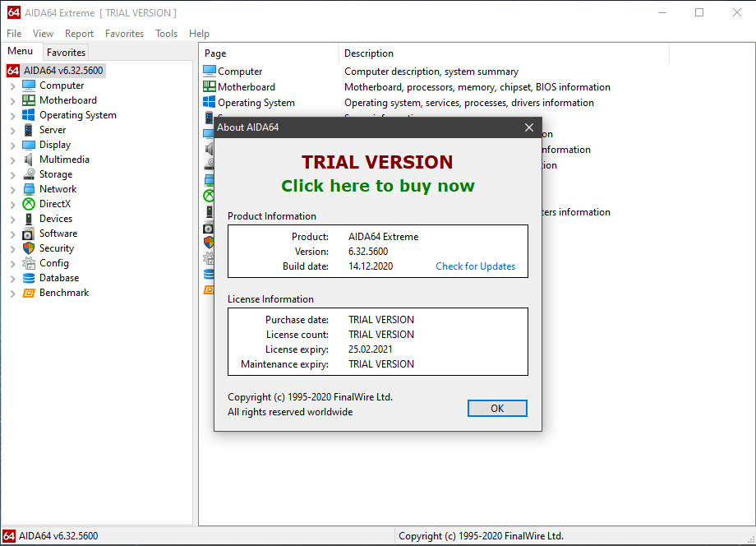Click the DirectX Xbox icon in tree
Image resolution: width=756 pixels, height=546 pixels.
pos(29,204)
